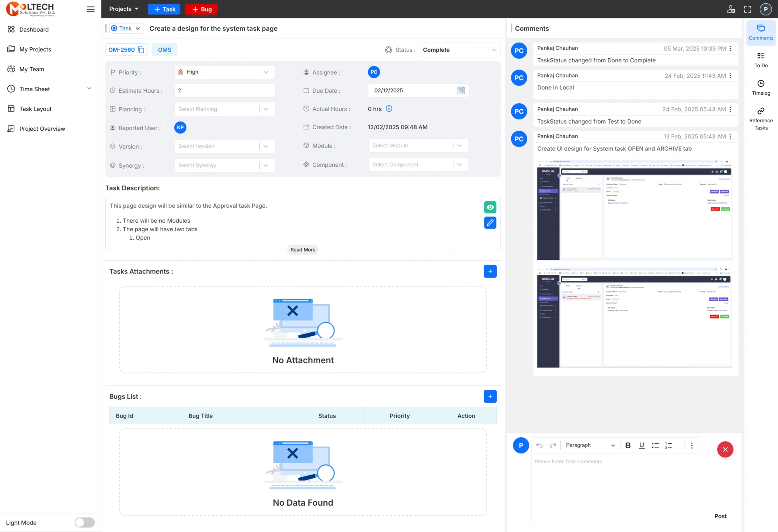Open the first design screenshot thumbnail
This screenshot has height=532, width=778.
tap(634, 210)
